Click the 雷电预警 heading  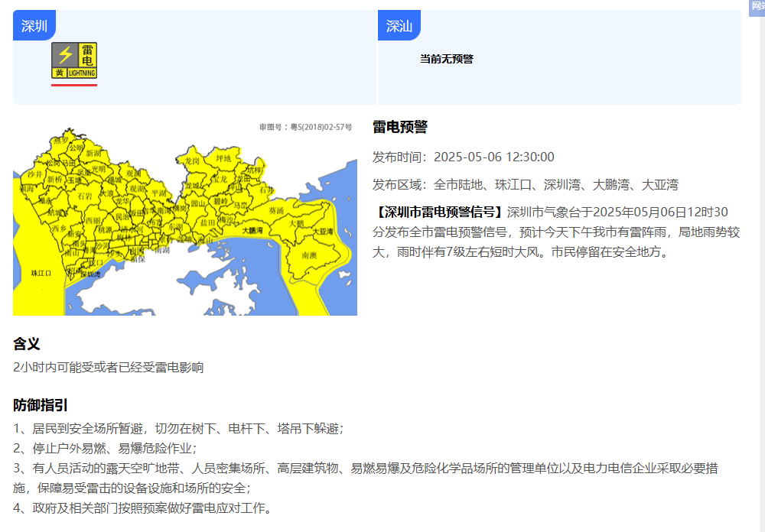(400, 127)
